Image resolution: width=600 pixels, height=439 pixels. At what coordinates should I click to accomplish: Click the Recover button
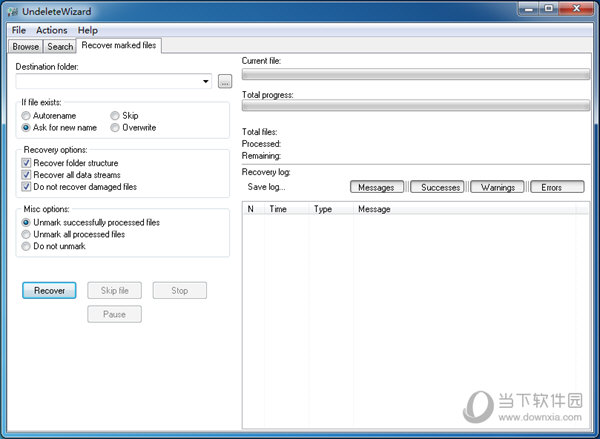click(x=49, y=290)
